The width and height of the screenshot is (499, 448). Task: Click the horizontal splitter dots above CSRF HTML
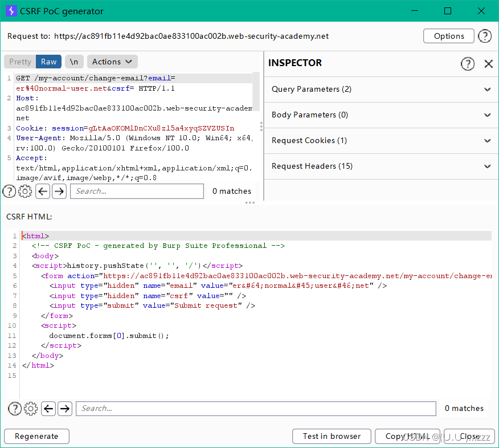pyautogui.click(x=250, y=202)
